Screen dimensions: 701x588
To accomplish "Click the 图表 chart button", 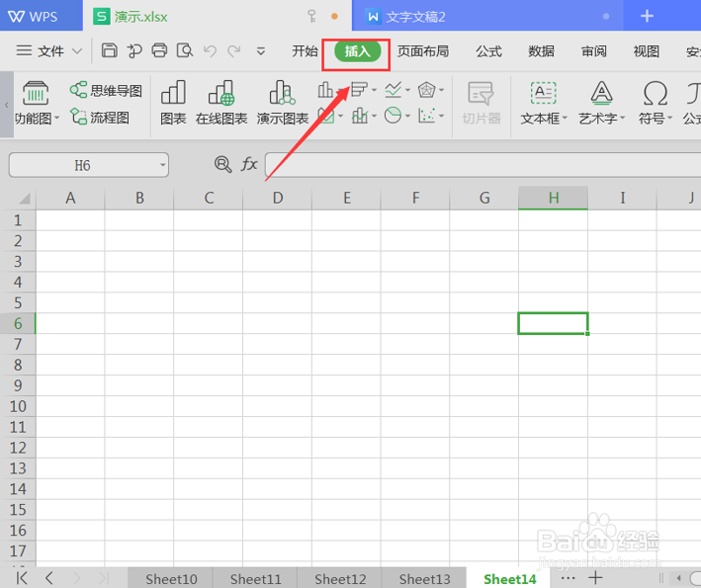I will click(173, 103).
